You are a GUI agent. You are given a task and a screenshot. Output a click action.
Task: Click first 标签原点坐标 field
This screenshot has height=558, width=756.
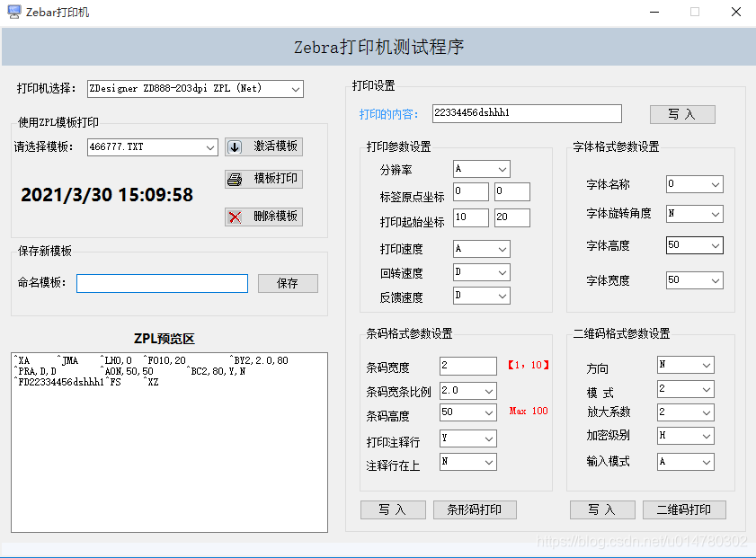tap(471, 191)
